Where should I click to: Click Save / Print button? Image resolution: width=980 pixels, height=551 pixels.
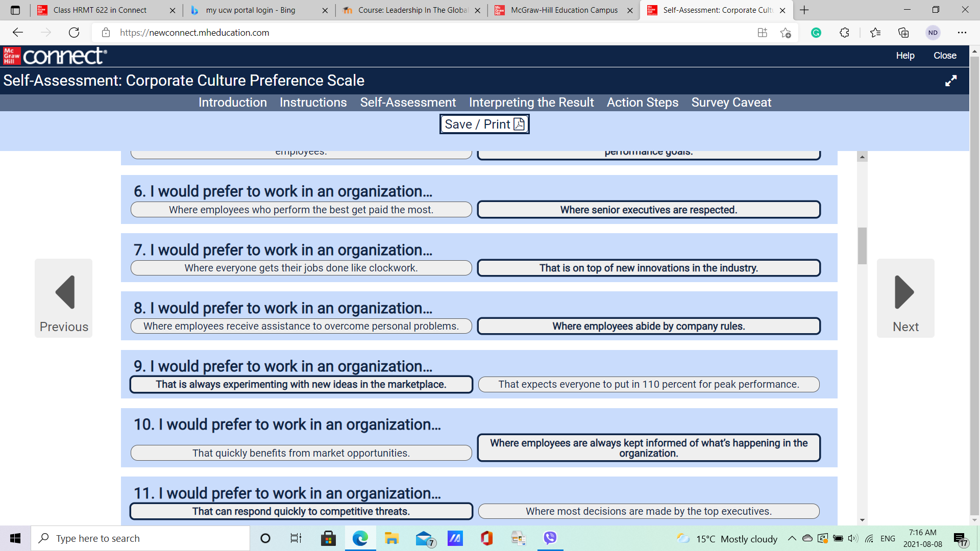click(484, 124)
